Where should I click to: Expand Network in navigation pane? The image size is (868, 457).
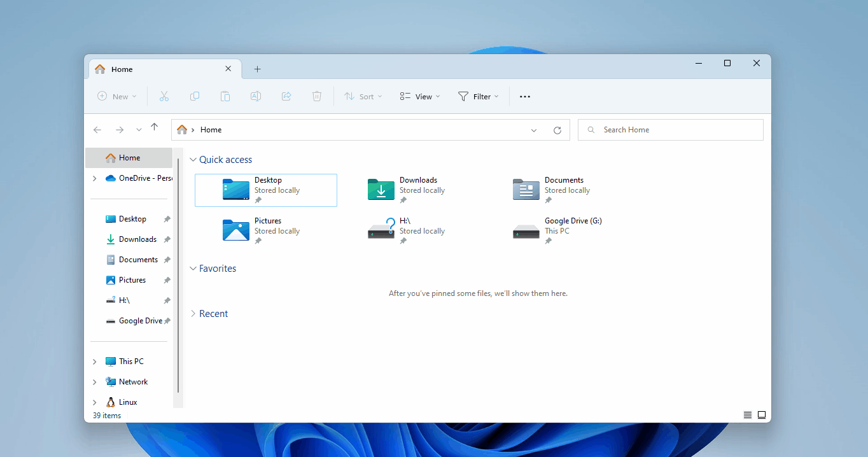[95, 382]
